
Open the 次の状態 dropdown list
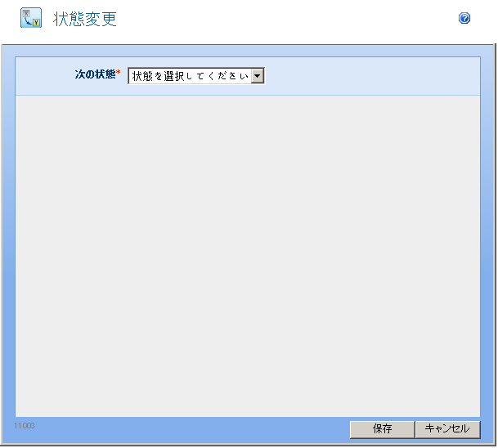pos(196,76)
